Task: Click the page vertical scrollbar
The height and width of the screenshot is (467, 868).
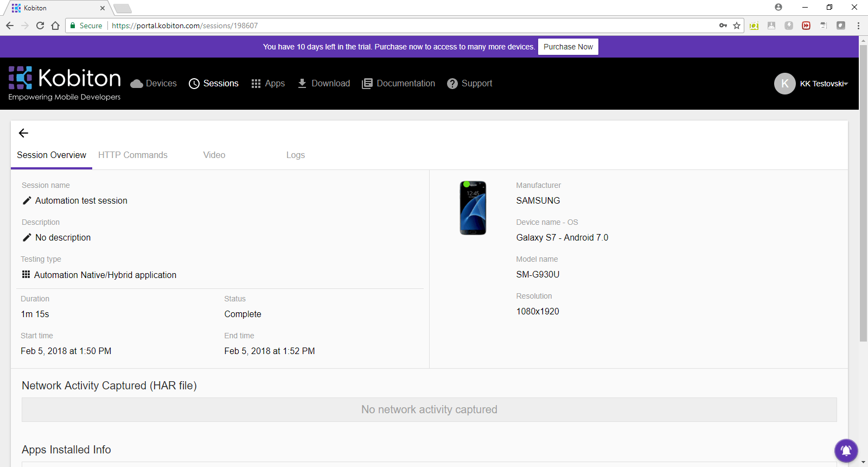Action: [x=863, y=193]
